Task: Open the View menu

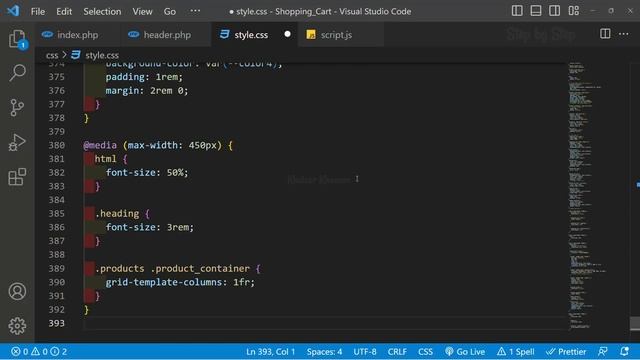Action: pyautogui.click(x=142, y=11)
